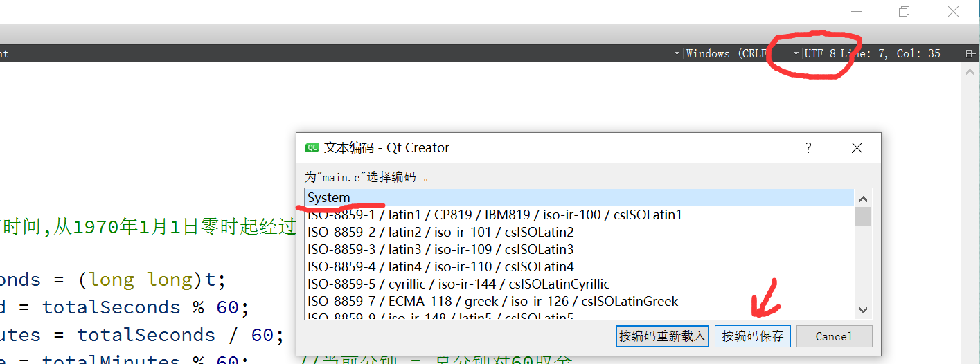
Task: Select ISO-8859-3 / latin3 encoding row
Action: pyautogui.click(x=580, y=249)
